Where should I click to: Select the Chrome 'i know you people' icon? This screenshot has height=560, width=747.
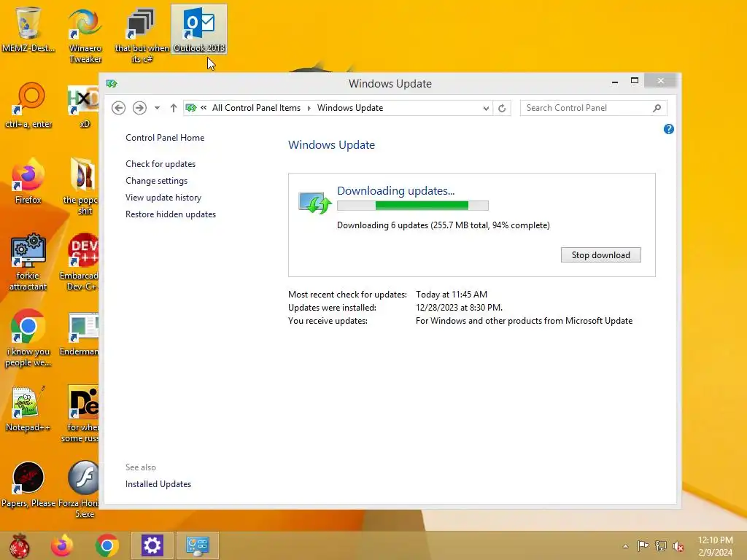click(x=28, y=338)
